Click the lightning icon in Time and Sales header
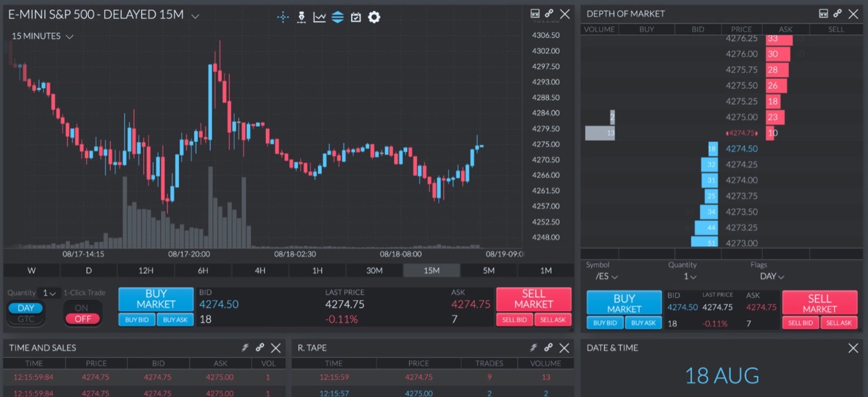The image size is (868, 397). tap(245, 348)
